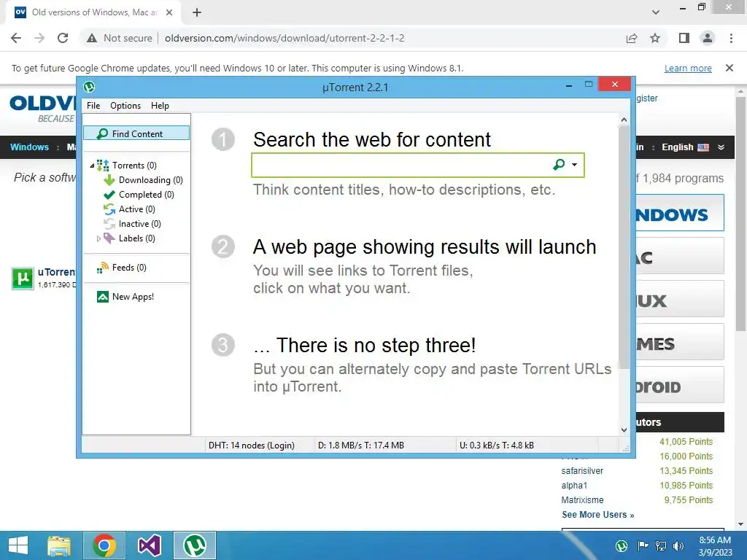Click the green Downloading arrow icon
Viewport: 747px width, 560px height.
[109, 180]
